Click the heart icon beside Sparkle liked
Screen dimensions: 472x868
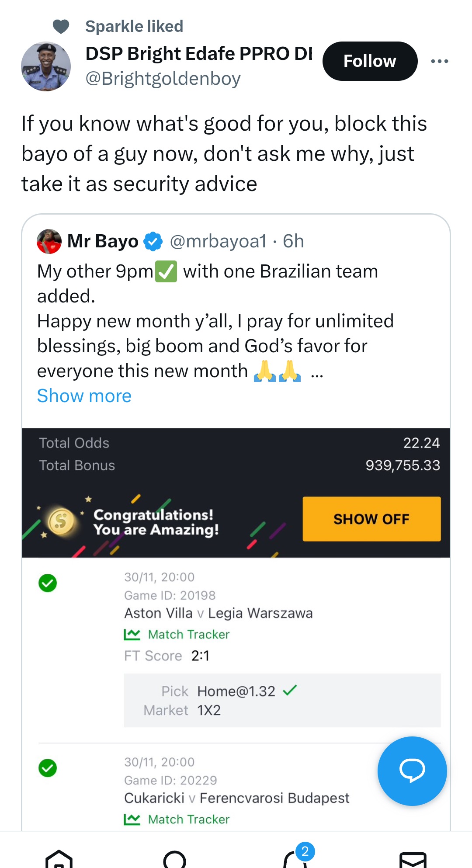[x=61, y=27]
